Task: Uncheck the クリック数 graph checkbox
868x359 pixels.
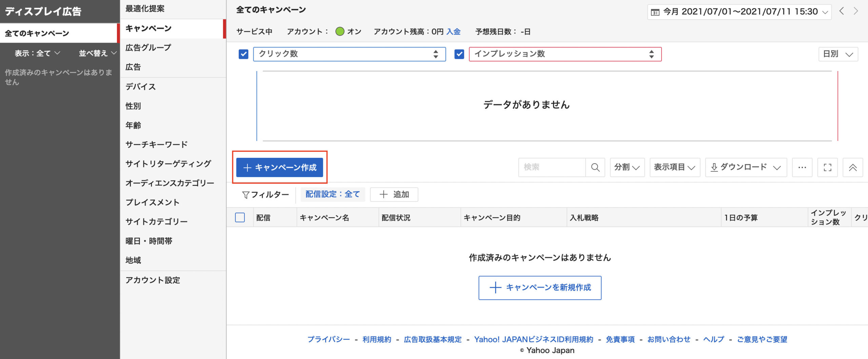Action: [x=243, y=54]
